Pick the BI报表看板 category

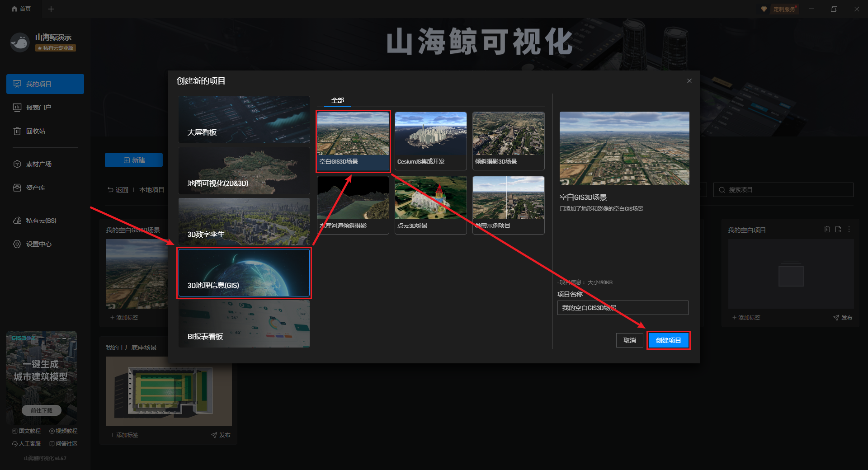click(244, 324)
